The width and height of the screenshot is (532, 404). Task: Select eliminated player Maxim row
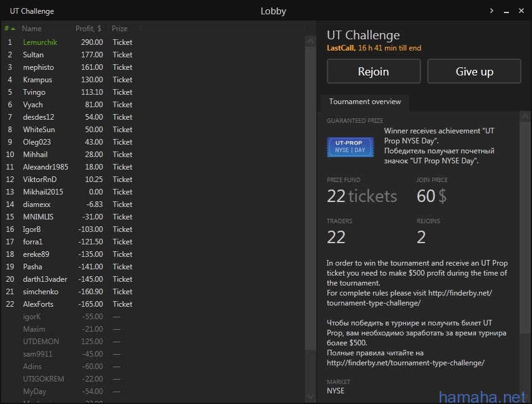pos(153,329)
